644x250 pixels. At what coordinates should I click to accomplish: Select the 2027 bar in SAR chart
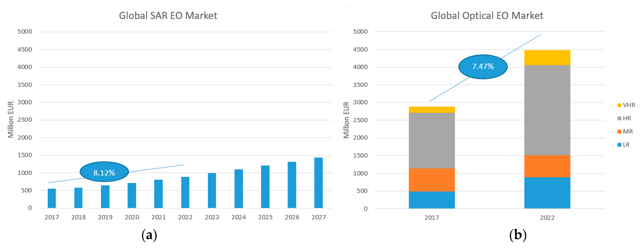pos(318,183)
